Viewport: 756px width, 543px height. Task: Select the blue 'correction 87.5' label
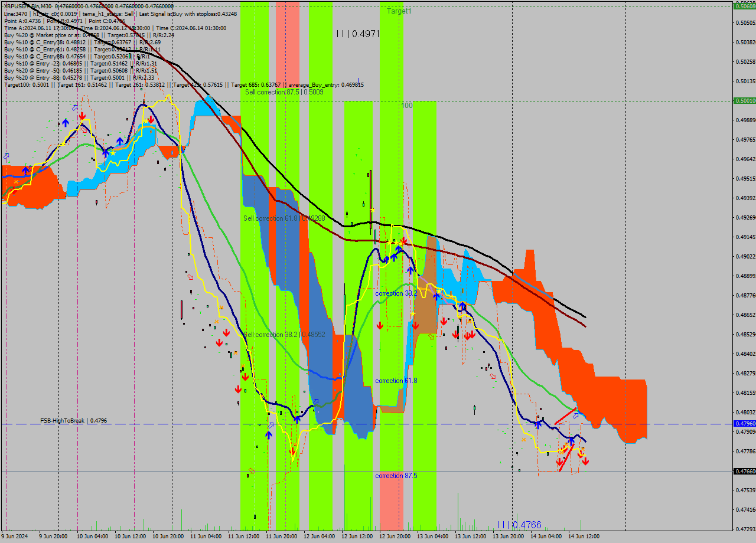click(x=396, y=476)
